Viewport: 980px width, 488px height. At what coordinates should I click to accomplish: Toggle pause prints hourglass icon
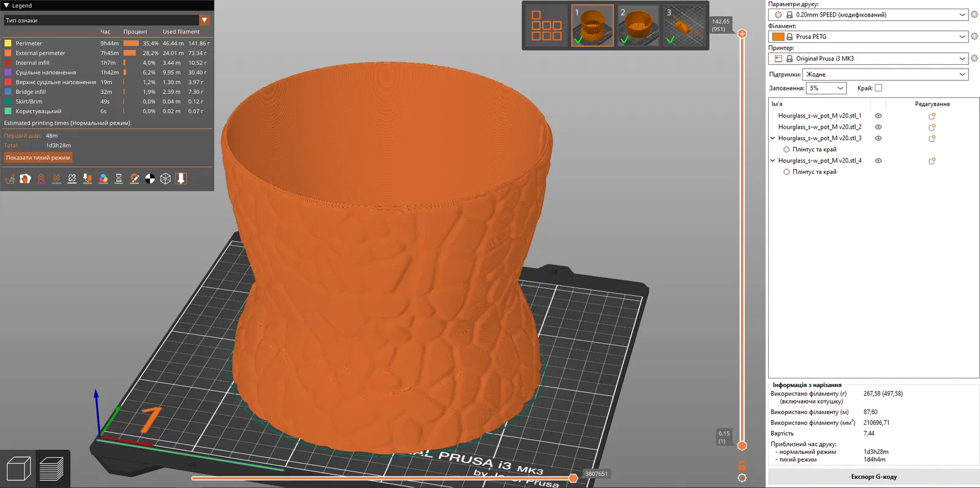[x=119, y=179]
